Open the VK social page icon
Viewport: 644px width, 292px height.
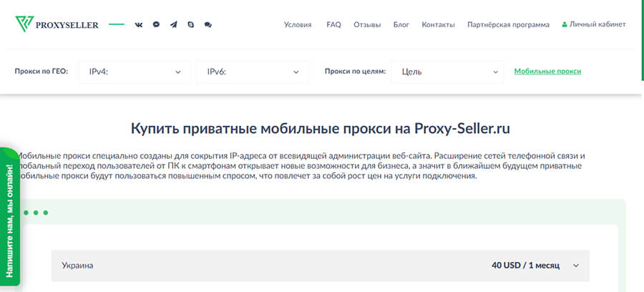139,24
